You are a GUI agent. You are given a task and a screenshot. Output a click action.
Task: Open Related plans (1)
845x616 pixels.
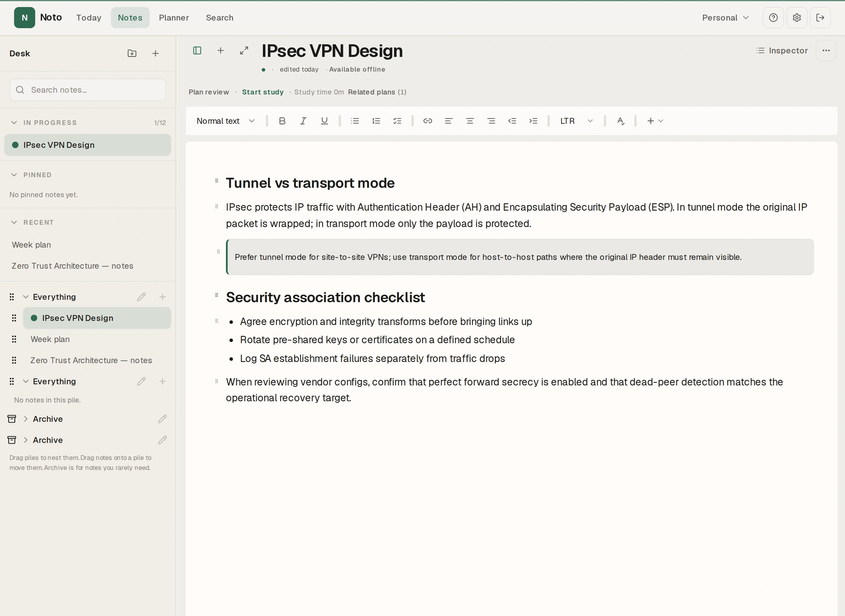click(377, 92)
